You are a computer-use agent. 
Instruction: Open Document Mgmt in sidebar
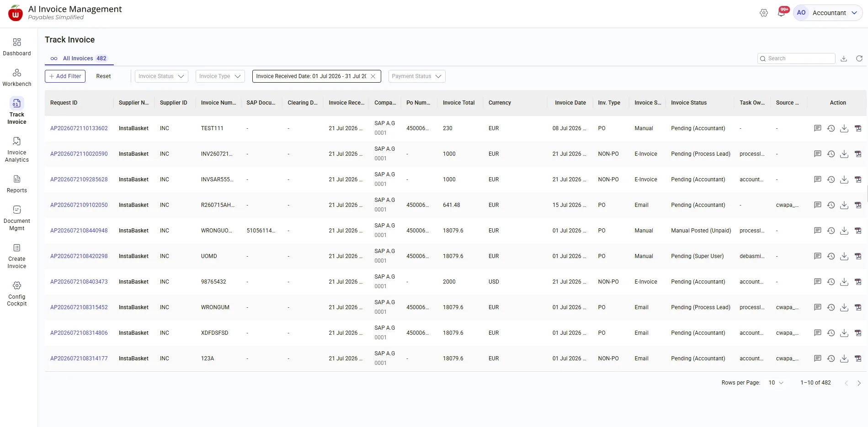(17, 218)
